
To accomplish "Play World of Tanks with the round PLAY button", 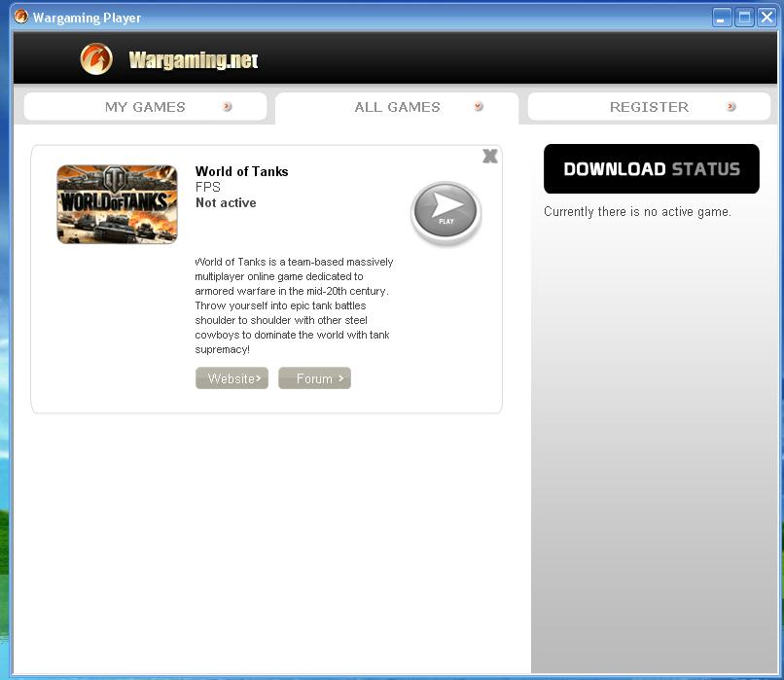I will coord(446,212).
